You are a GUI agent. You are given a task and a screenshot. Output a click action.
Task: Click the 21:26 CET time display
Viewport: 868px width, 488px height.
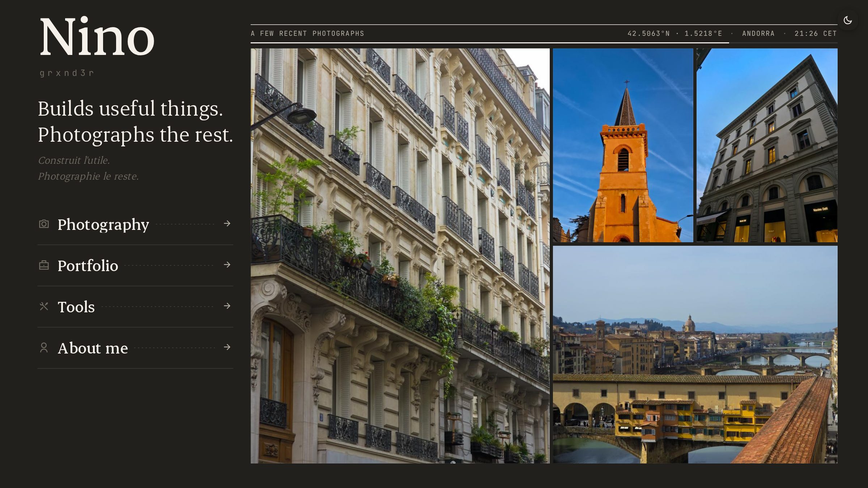[816, 34]
